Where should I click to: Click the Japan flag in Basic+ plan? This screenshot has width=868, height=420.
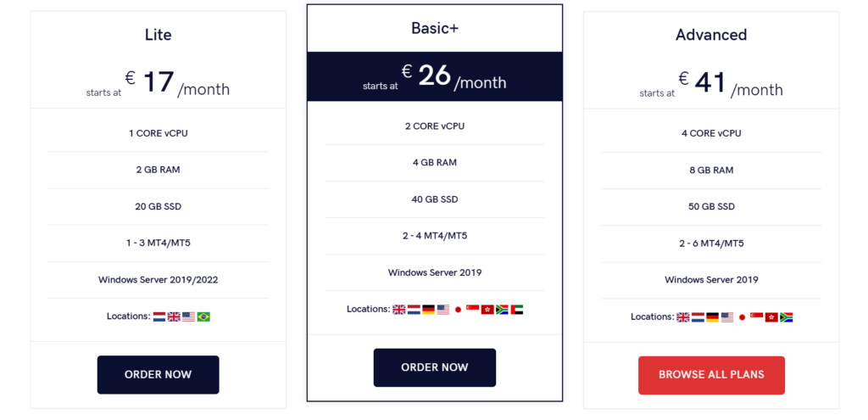coord(458,310)
